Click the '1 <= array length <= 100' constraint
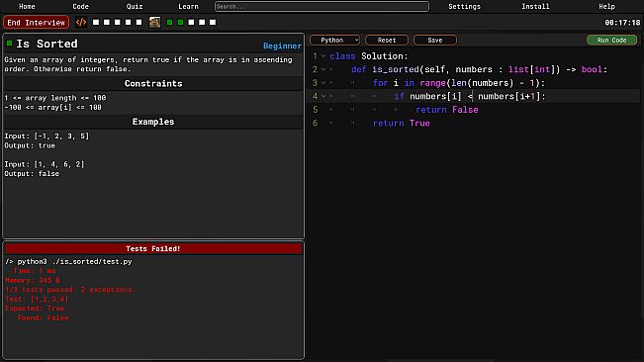Viewport: 644px width, 362px height. tap(55, 98)
